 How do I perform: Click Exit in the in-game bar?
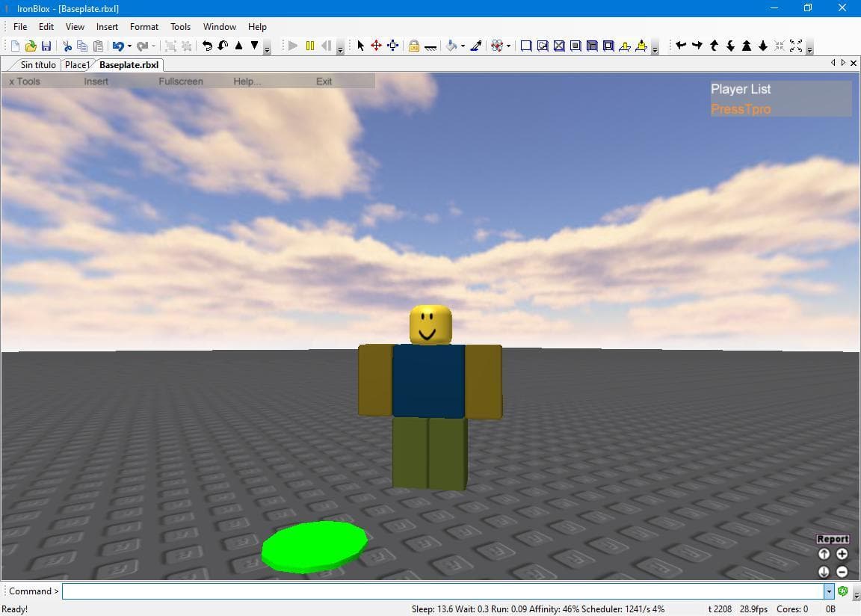point(324,81)
